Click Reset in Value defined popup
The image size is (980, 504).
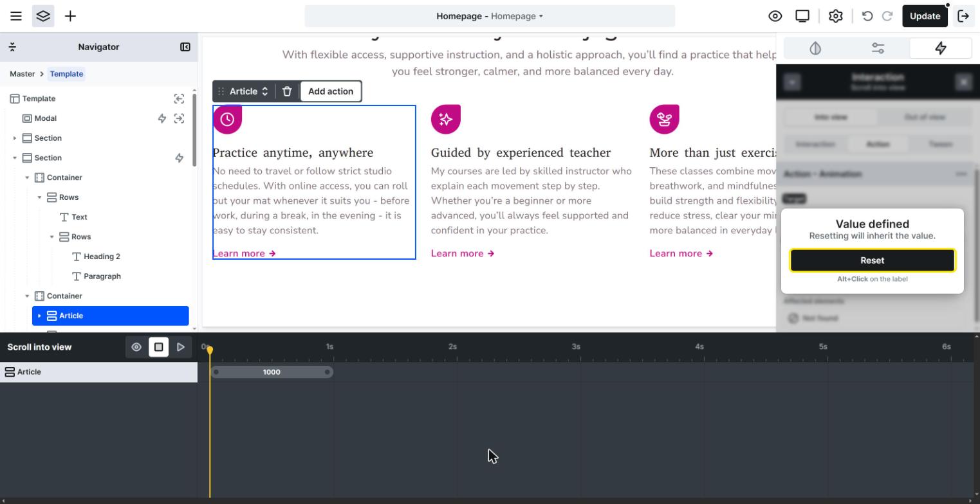coord(873,260)
